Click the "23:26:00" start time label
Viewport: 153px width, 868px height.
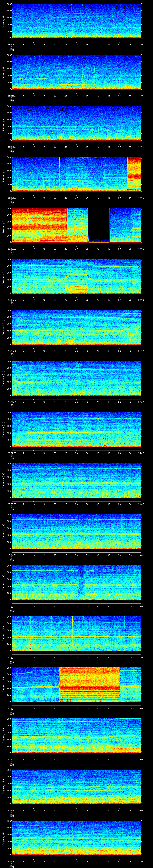click(12, 657)
